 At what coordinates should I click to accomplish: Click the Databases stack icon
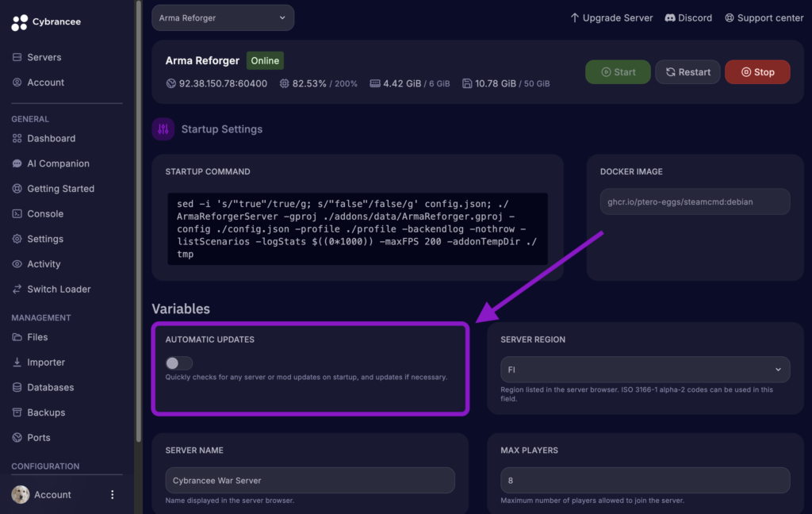coord(17,387)
